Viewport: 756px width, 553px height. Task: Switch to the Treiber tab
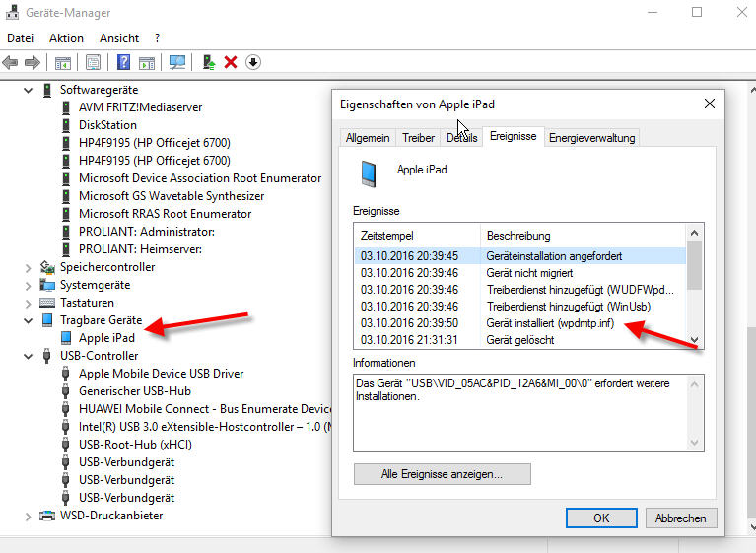[418, 138]
